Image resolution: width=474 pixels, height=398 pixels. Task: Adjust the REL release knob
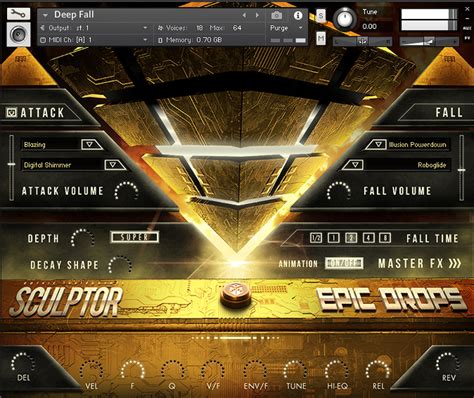pos(378,370)
